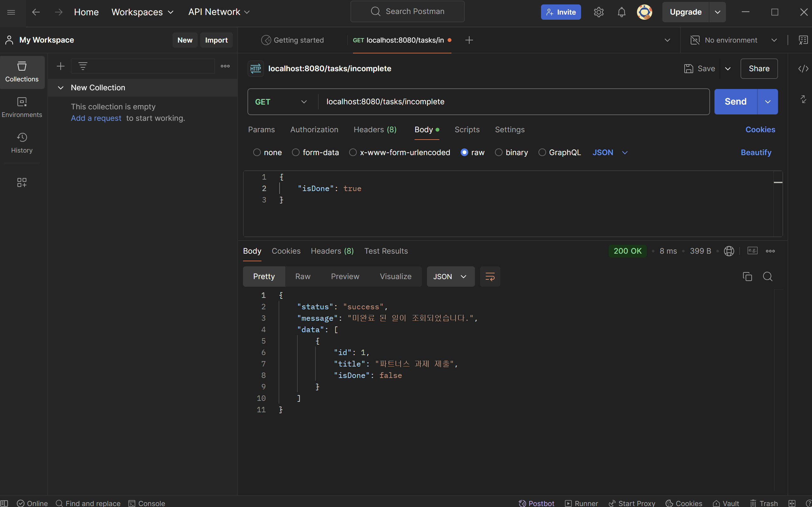Image resolution: width=812 pixels, height=507 pixels.
Task: Switch to the Headers request tab
Action: coord(375,129)
